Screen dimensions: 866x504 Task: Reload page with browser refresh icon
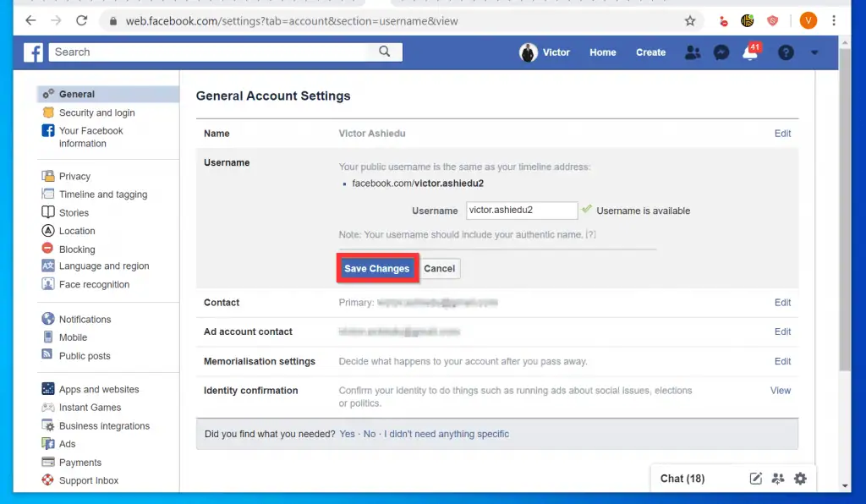coord(79,19)
